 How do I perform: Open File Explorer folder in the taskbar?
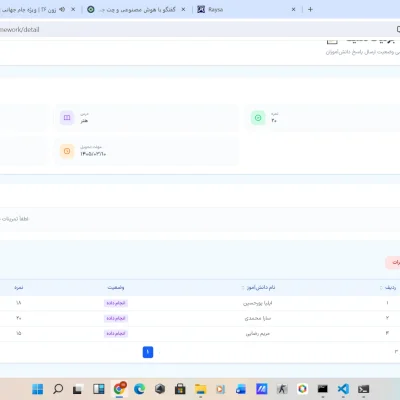201,389
